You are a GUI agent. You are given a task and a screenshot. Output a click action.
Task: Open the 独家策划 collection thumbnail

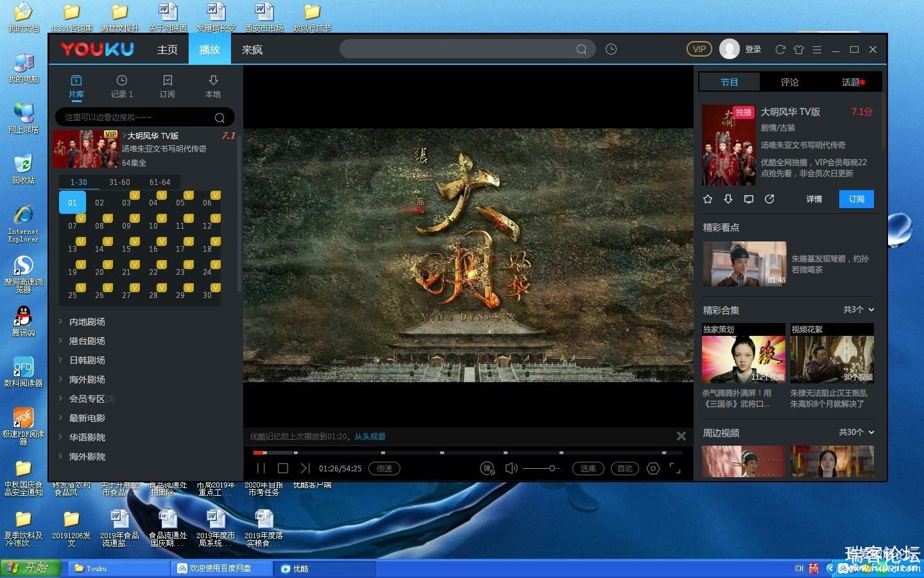pos(744,353)
